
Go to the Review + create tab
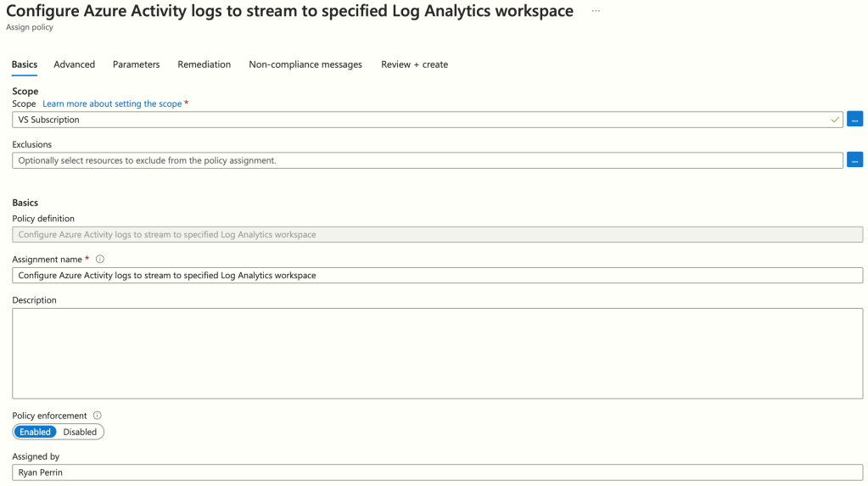click(414, 64)
